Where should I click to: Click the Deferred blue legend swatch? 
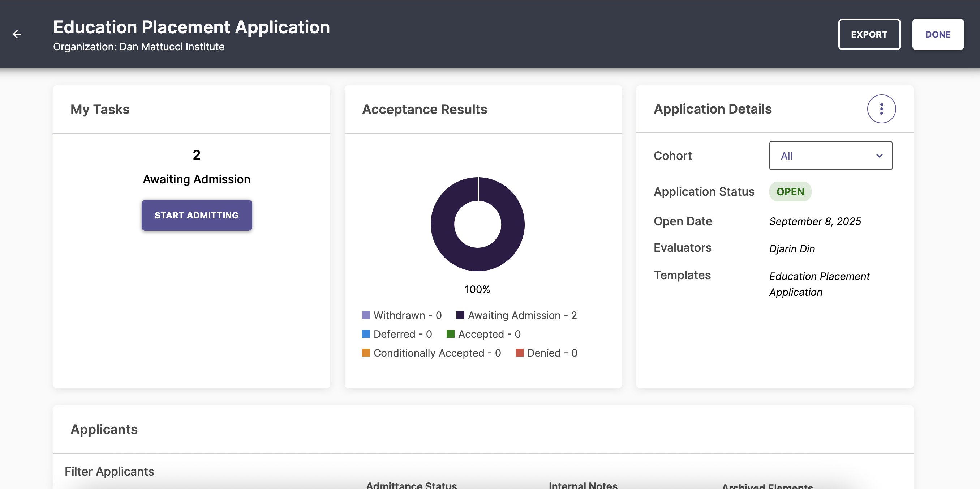(x=366, y=334)
